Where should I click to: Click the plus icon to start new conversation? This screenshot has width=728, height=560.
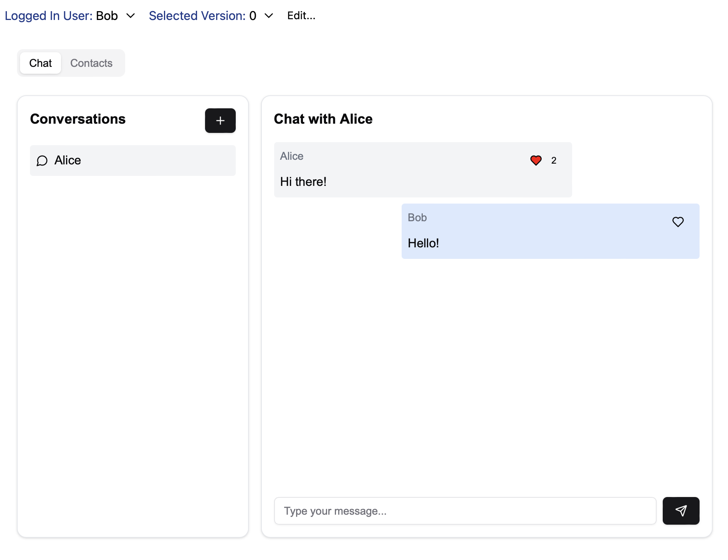[x=220, y=121]
